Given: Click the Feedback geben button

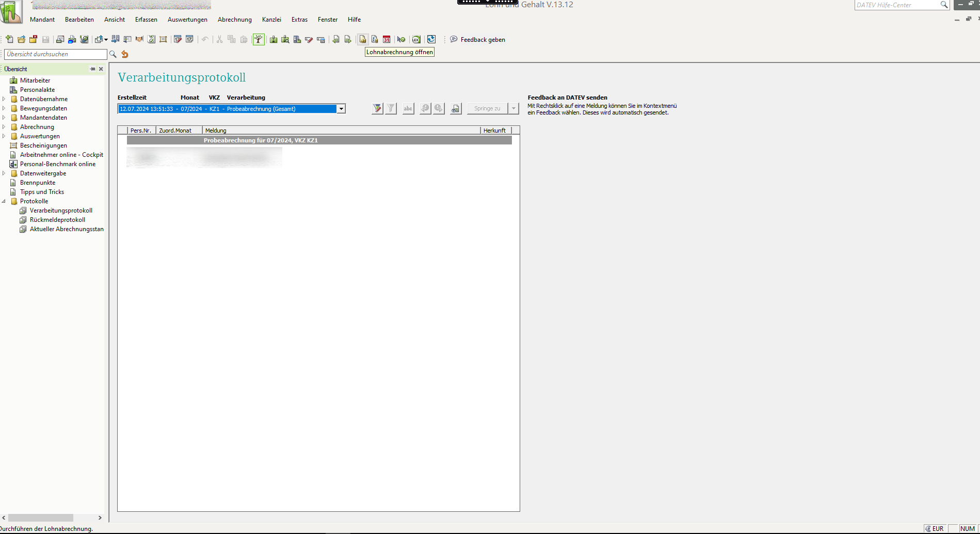Looking at the screenshot, I should coord(477,40).
